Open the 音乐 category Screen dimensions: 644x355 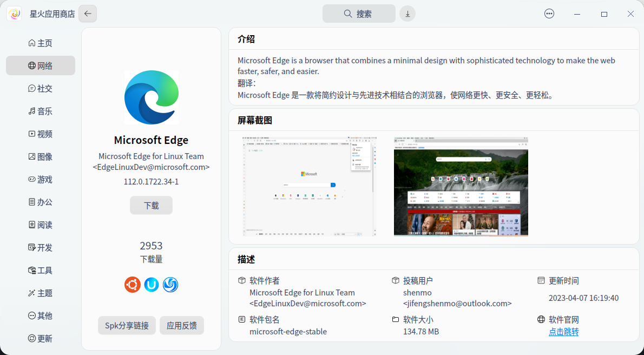pyautogui.click(x=41, y=111)
